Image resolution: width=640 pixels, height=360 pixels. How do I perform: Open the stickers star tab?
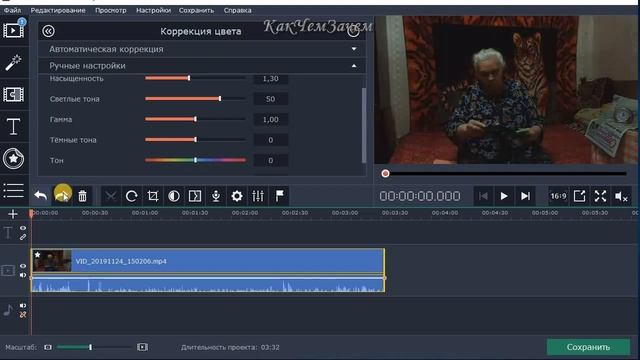tap(13, 158)
